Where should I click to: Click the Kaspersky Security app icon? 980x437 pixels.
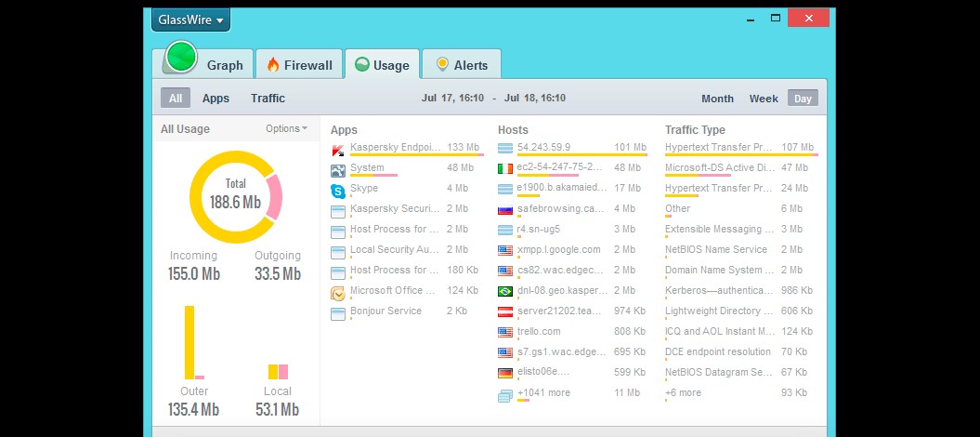click(x=338, y=212)
